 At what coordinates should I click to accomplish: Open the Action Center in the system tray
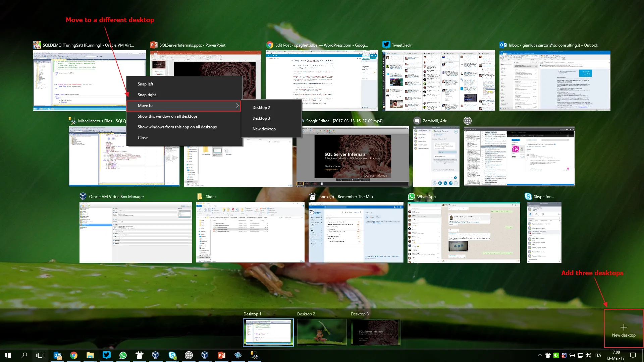pyautogui.click(x=633, y=355)
